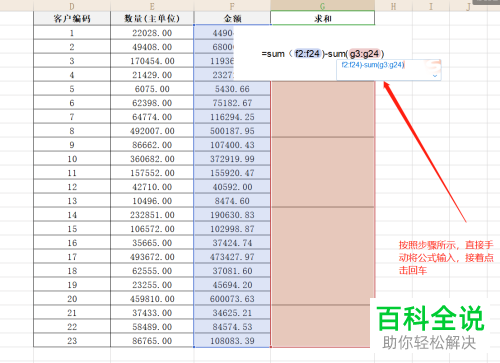500x363 pixels.
Task: Select quantity cell 157552.00
Action: [x=152, y=173]
